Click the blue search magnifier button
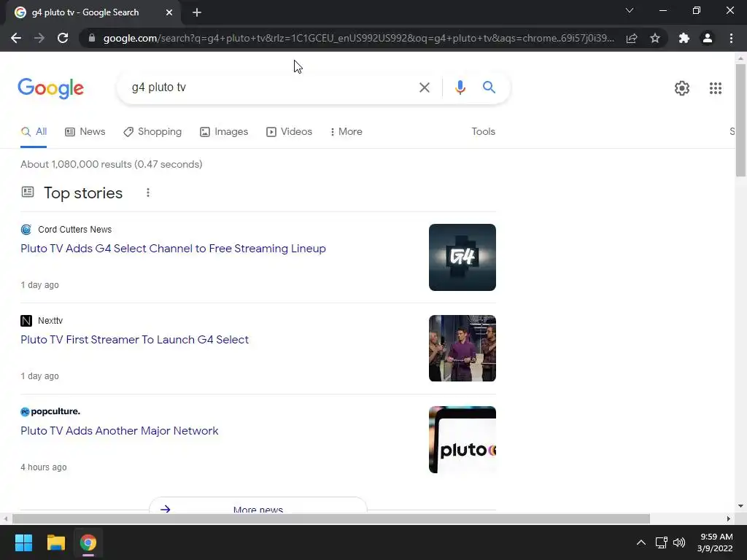 [489, 87]
